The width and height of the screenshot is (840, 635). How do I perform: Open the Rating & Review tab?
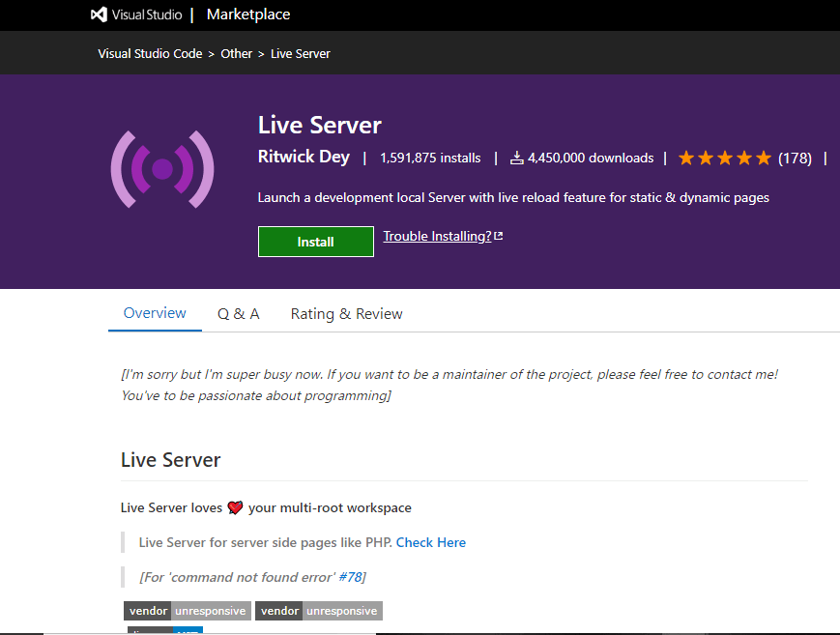pyautogui.click(x=347, y=314)
